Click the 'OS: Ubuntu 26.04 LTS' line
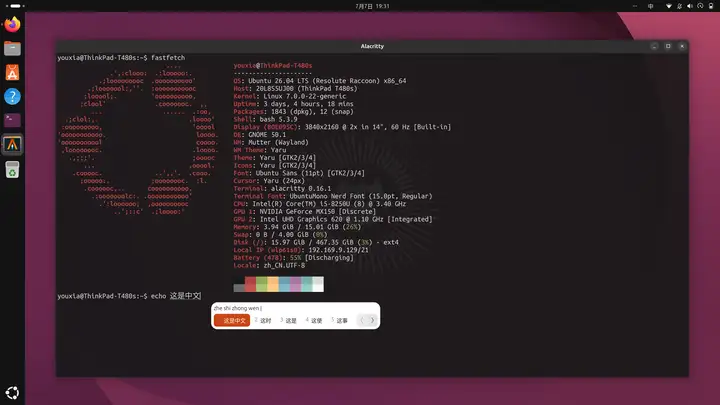The height and width of the screenshot is (405, 720). click(320, 81)
